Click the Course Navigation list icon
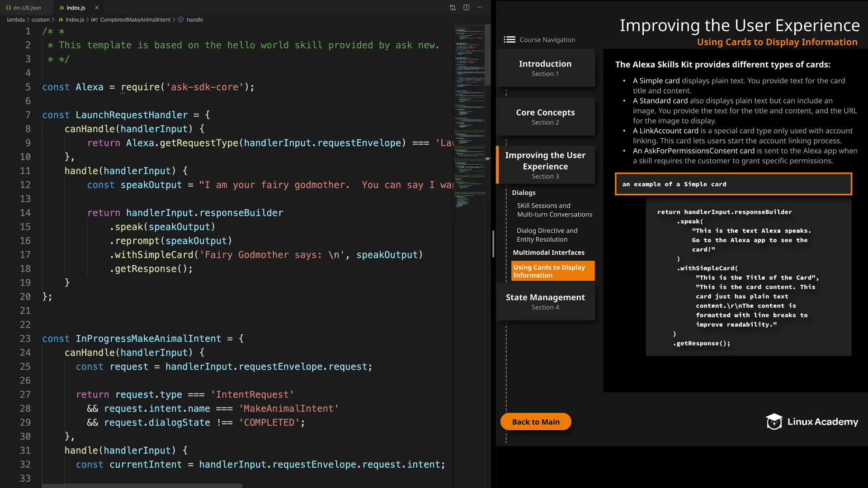Screen dimensions: 868x488 509,40
